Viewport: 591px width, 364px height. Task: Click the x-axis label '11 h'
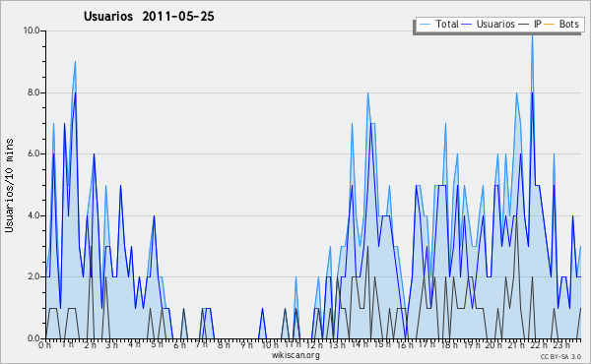293,344
